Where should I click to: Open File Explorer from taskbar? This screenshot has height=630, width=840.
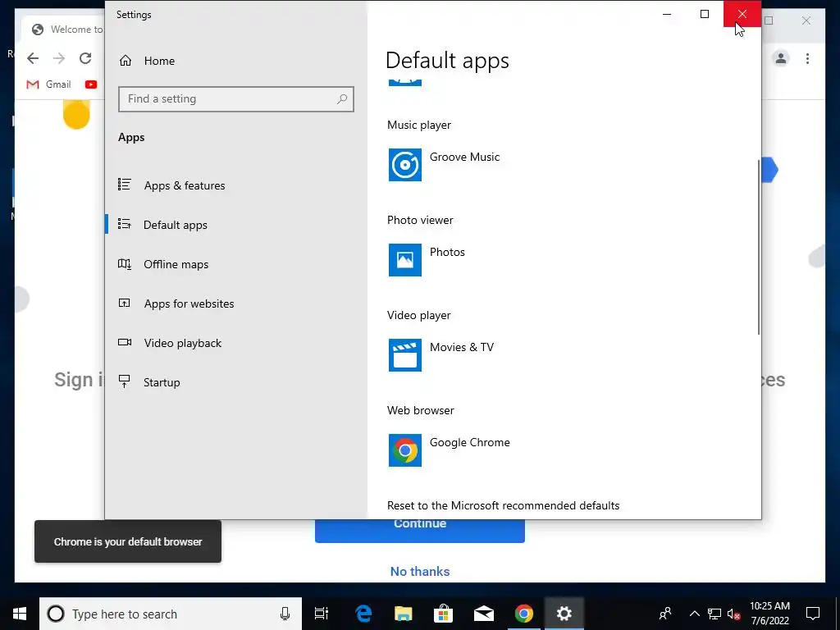coord(404,614)
